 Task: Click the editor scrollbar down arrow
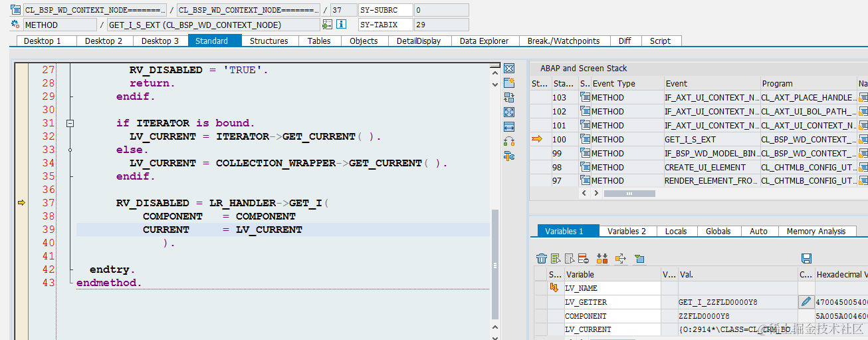(x=494, y=85)
